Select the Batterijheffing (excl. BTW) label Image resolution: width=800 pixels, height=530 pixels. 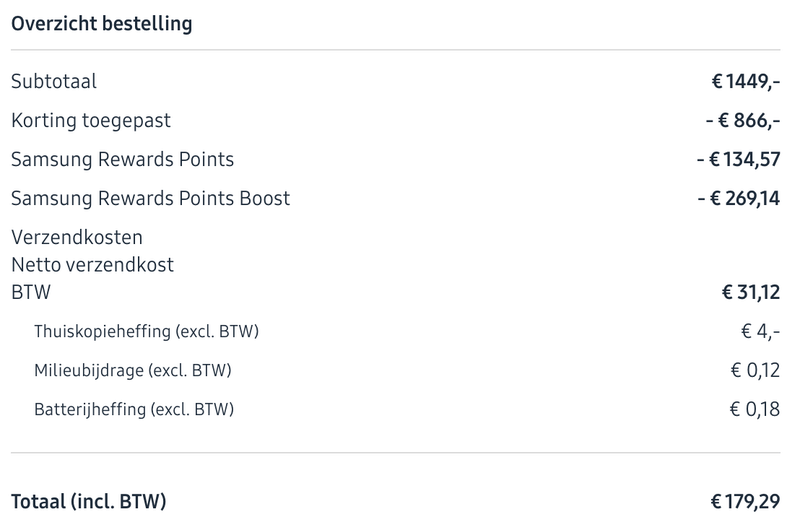coord(134,409)
